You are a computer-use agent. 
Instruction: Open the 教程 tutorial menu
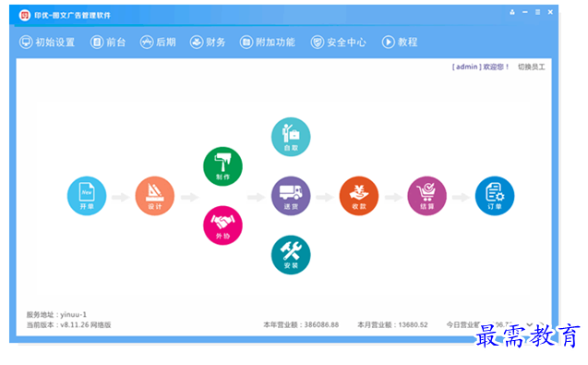coord(400,43)
